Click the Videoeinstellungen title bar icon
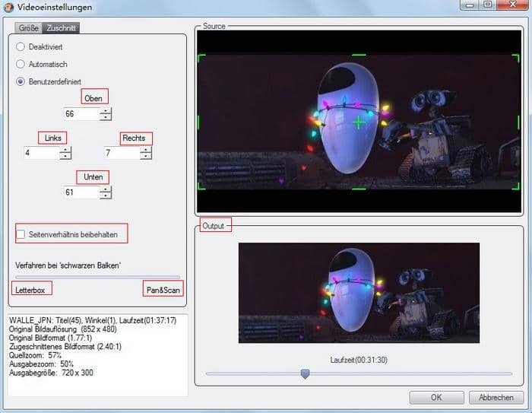The width and height of the screenshot is (532, 413). click(8, 7)
